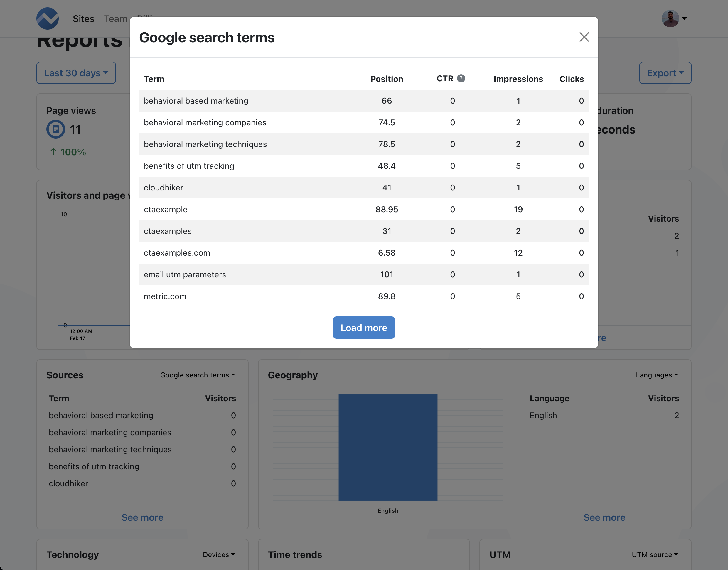The height and width of the screenshot is (570, 728).
Task: Click the cloudhiker term under Sources
Action: coord(68,483)
